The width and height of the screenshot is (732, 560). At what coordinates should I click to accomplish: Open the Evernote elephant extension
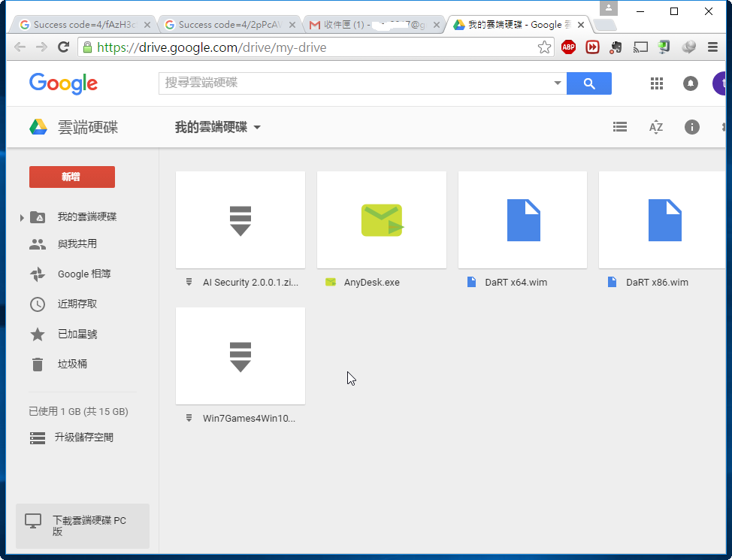coord(616,47)
